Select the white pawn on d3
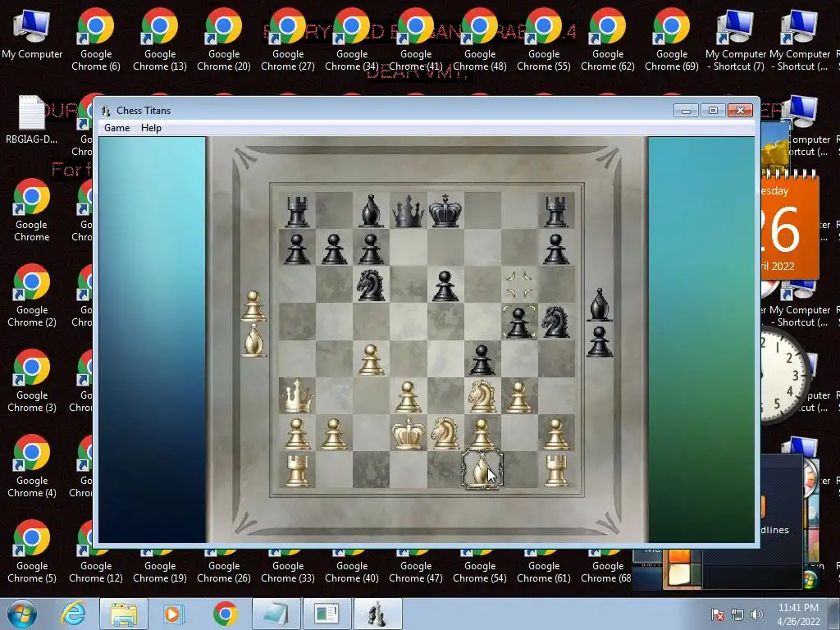 point(409,395)
